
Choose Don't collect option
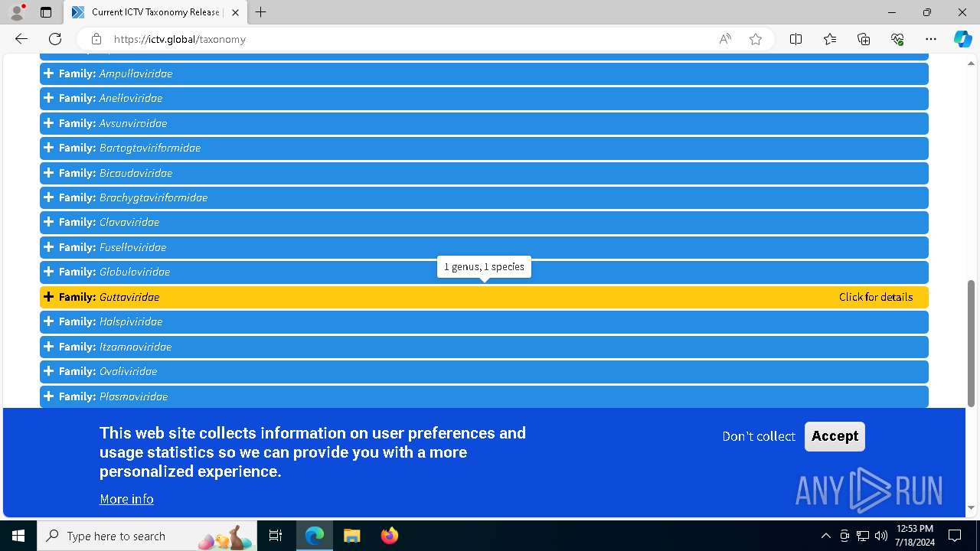[759, 436]
